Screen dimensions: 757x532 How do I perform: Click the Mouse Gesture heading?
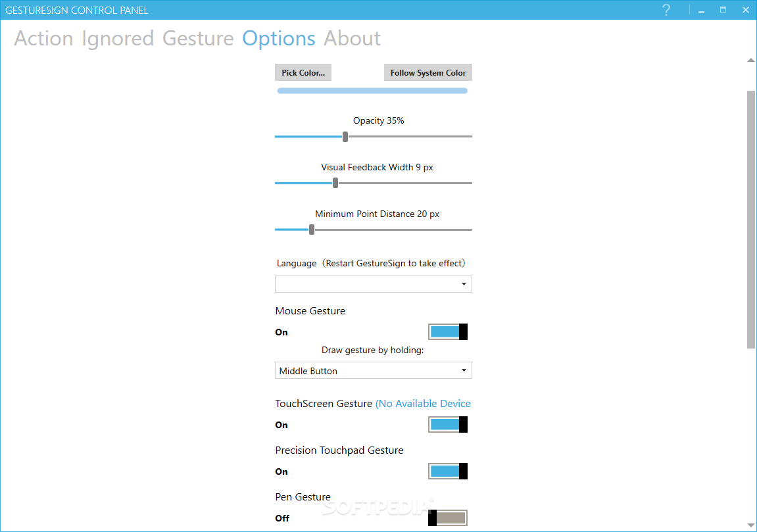pos(310,311)
